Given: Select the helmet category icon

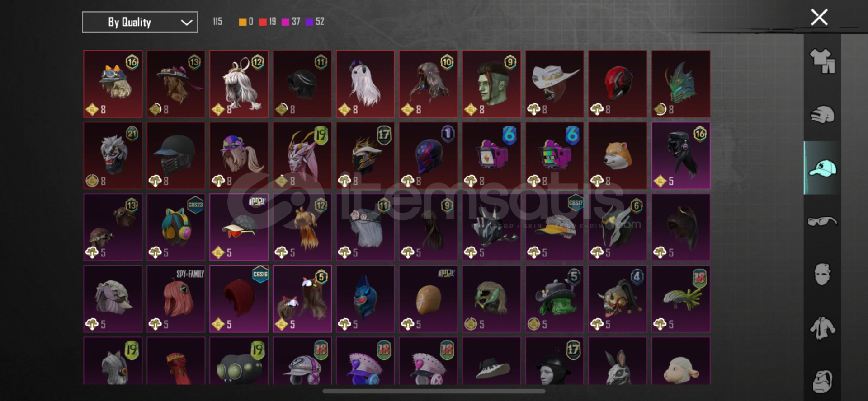Looking at the screenshot, I should [x=822, y=115].
